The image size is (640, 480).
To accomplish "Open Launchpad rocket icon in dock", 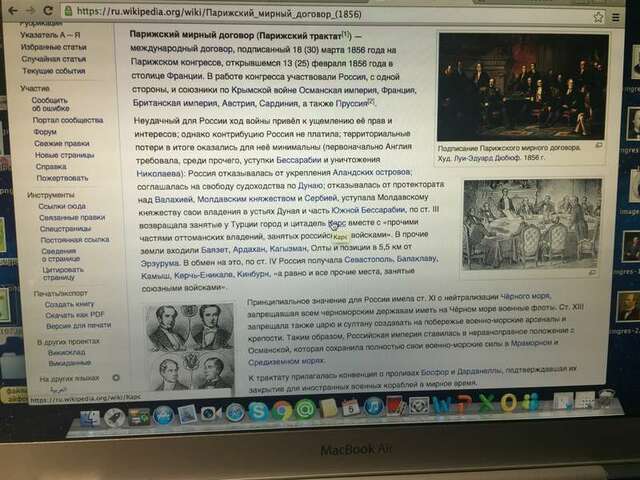I will point(114,417).
